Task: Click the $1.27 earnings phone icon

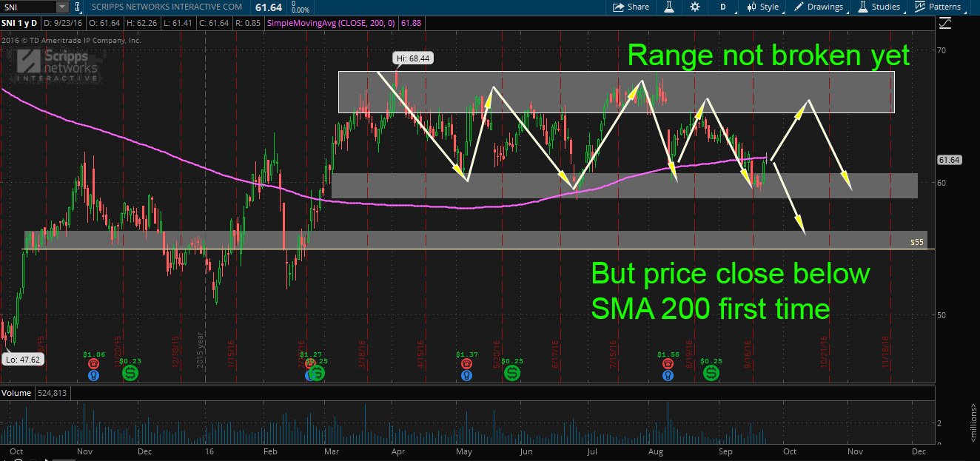Action: [309, 364]
